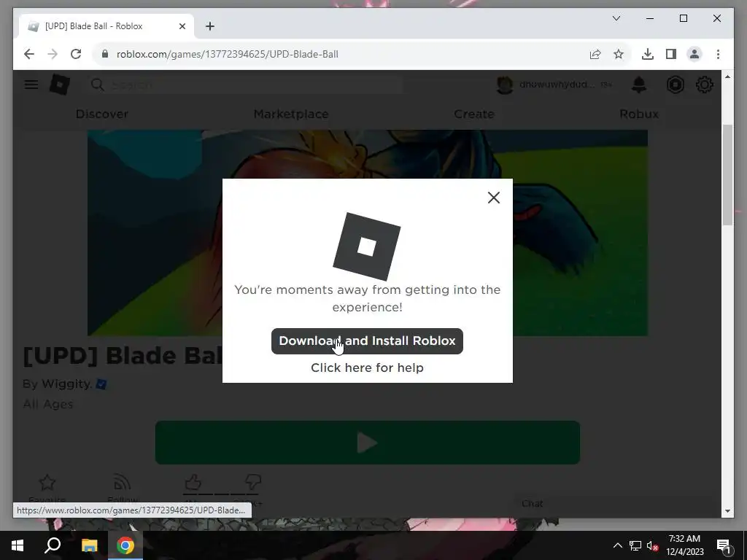Viewport: 747px width, 560px height.
Task: Open the Windows notification center
Action: [723, 545]
